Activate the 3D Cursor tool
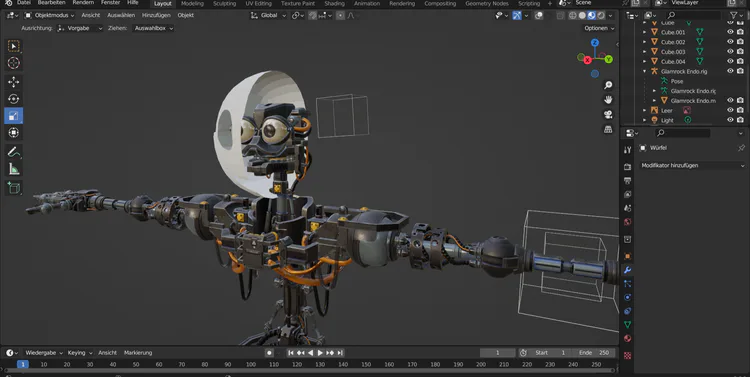 click(13, 63)
